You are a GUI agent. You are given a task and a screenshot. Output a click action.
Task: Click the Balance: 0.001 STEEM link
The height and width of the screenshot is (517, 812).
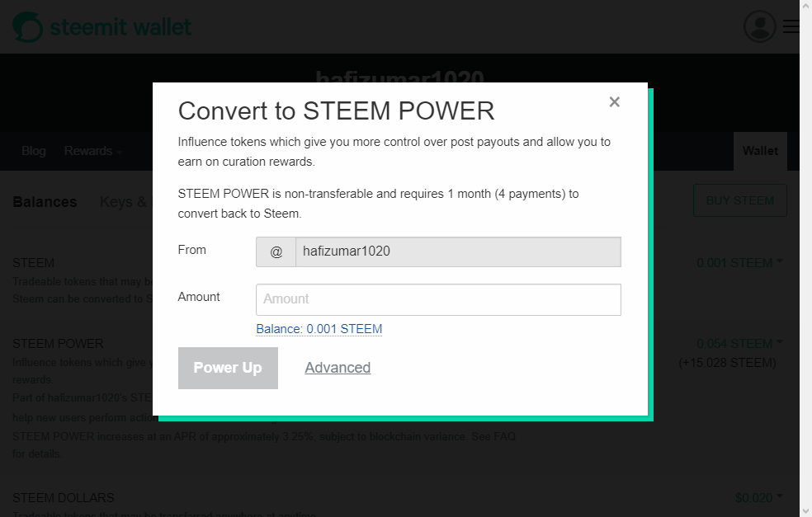319,329
